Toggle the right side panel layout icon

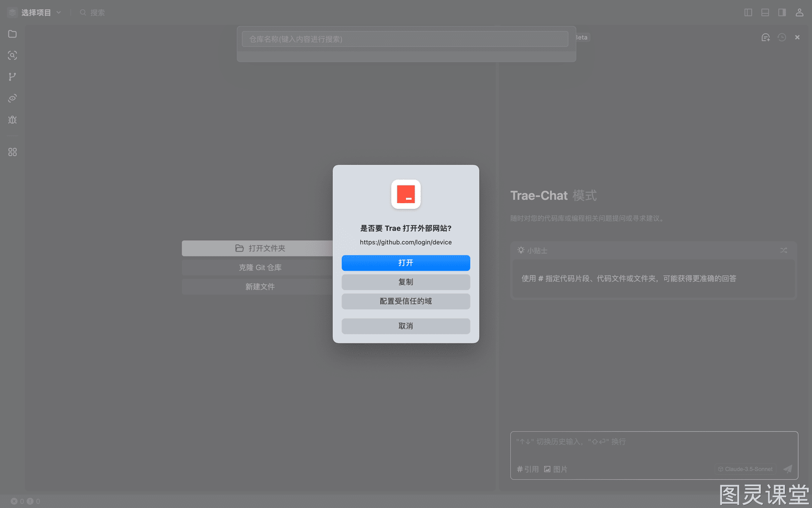coord(782,12)
